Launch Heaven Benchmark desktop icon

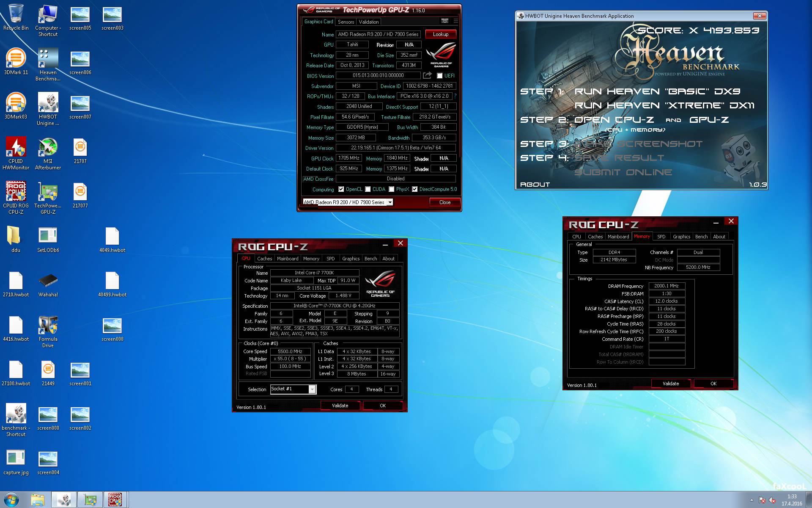[x=48, y=64]
